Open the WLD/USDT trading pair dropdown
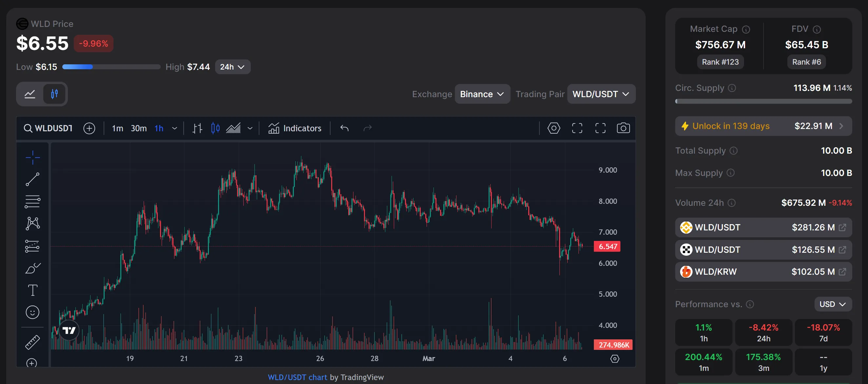This screenshot has width=868, height=384. point(601,94)
